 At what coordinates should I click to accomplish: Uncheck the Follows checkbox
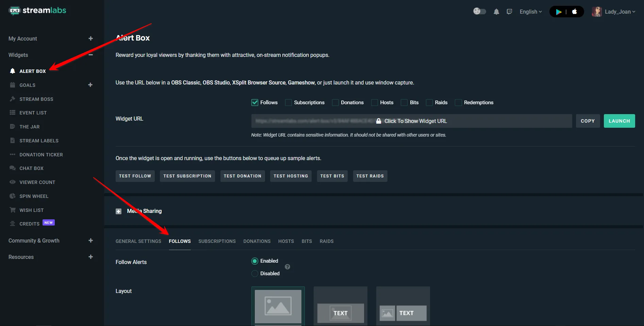coord(255,103)
